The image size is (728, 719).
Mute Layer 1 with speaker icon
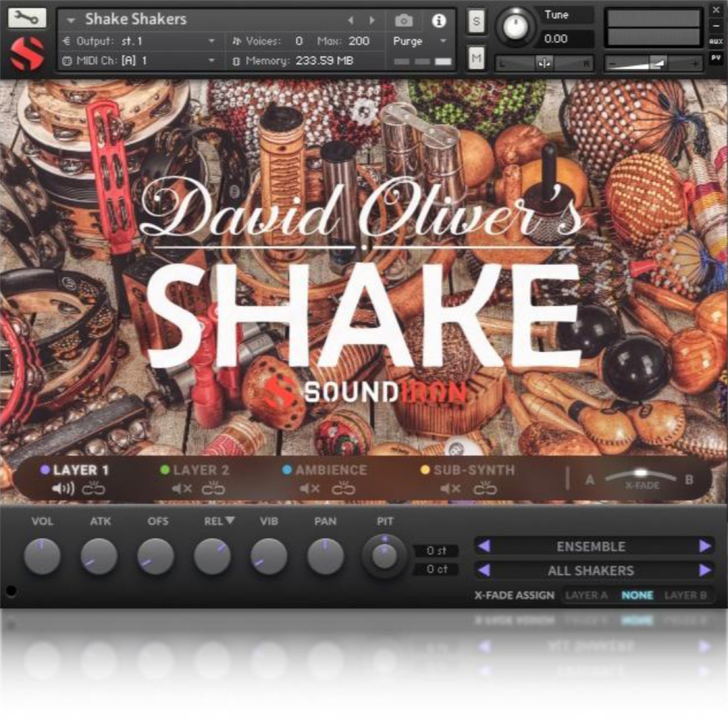(63, 489)
